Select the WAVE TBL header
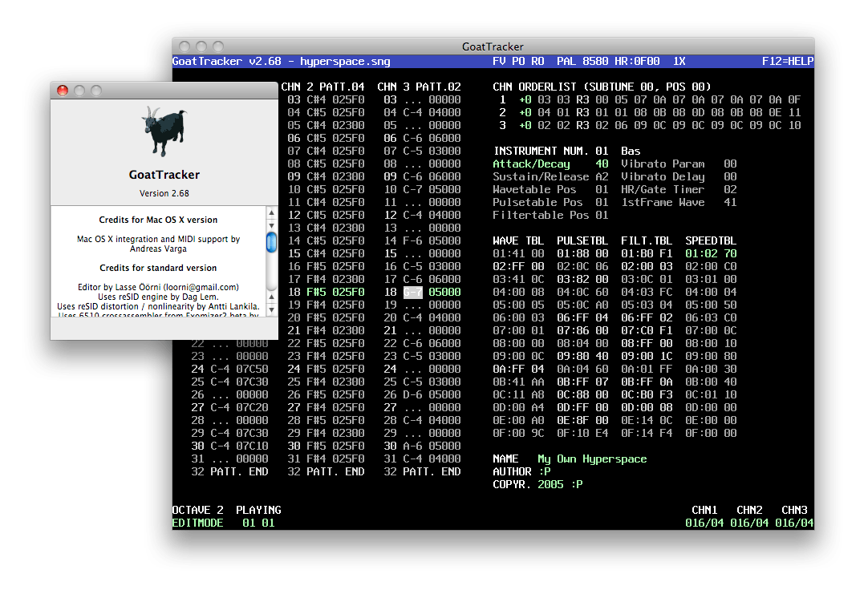 pyautogui.click(x=518, y=240)
